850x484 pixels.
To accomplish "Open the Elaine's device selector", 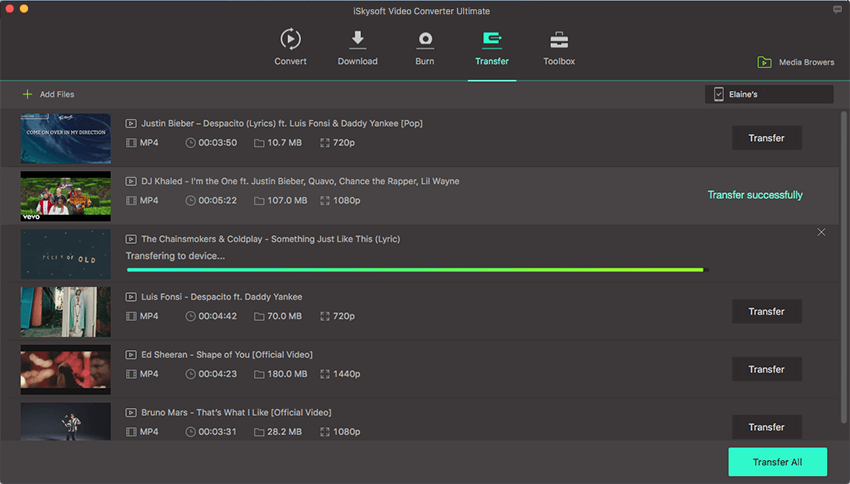I will [x=769, y=94].
